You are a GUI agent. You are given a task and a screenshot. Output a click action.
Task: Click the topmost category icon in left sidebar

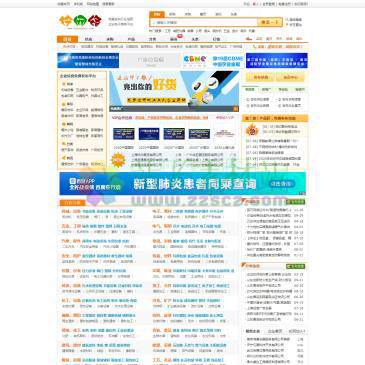pyautogui.click(x=63, y=84)
